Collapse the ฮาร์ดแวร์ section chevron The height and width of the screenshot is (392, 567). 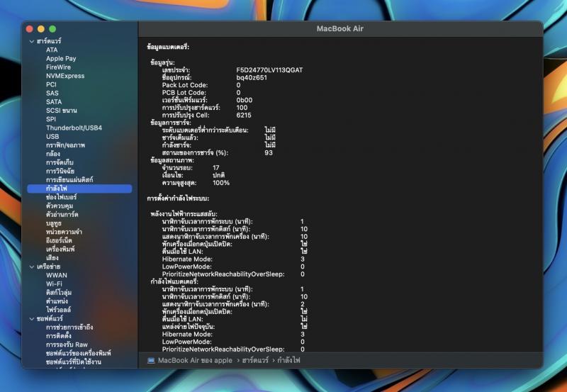(x=32, y=41)
